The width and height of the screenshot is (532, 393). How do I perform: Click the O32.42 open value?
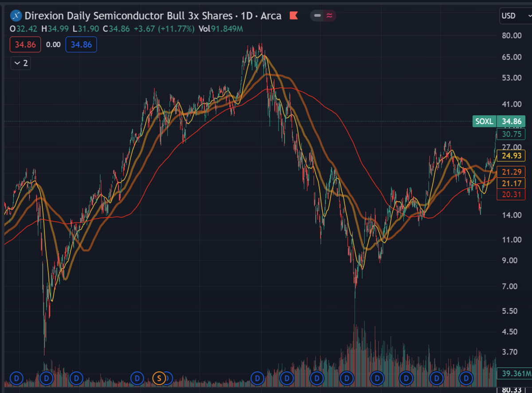[24, 29]
